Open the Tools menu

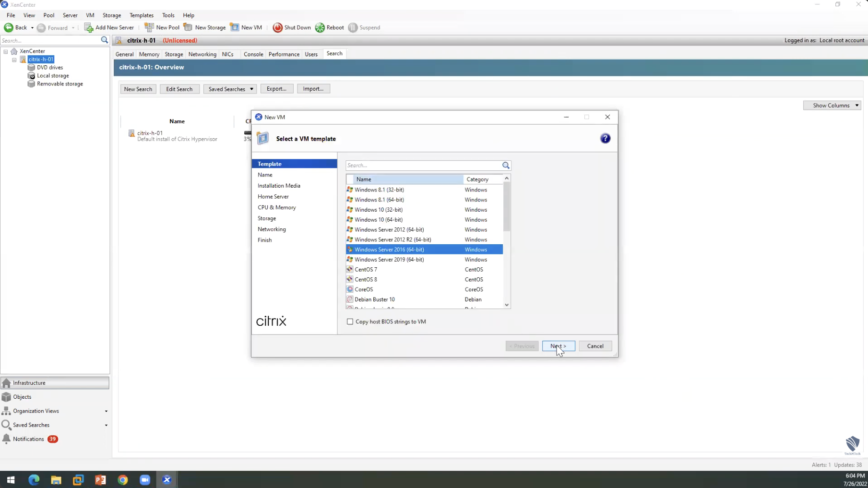pos(168,15)
